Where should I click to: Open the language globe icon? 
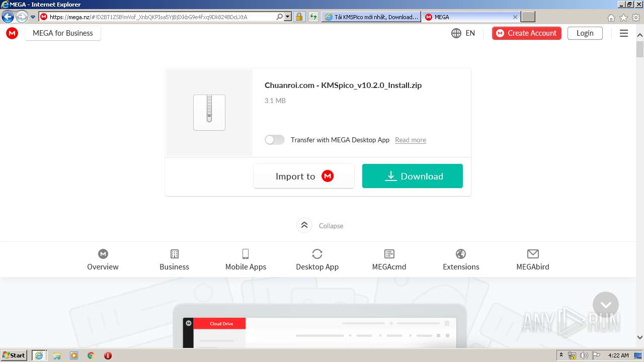(x=456, y=33)
